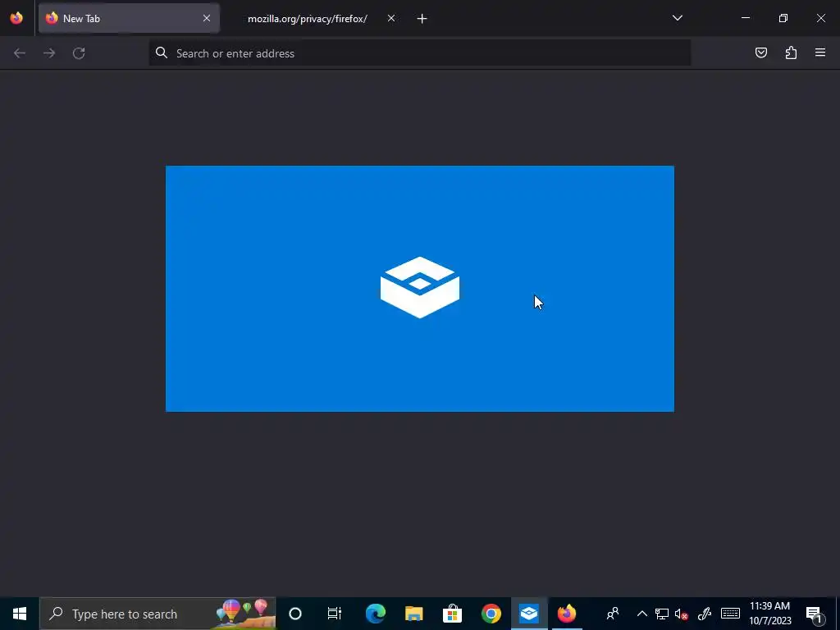Open Microsoft Store from taskbar

452,614
